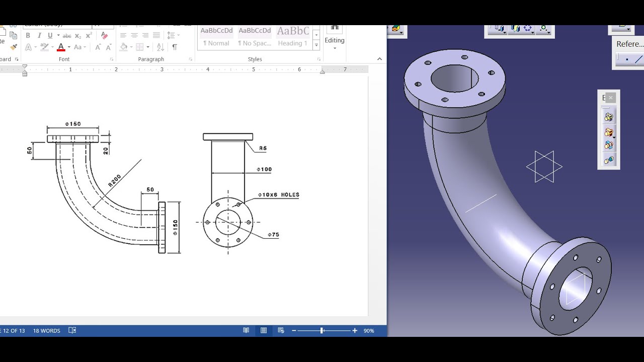
Task: Click next row arrow in Styles gallery
Action: pos(316,35)
